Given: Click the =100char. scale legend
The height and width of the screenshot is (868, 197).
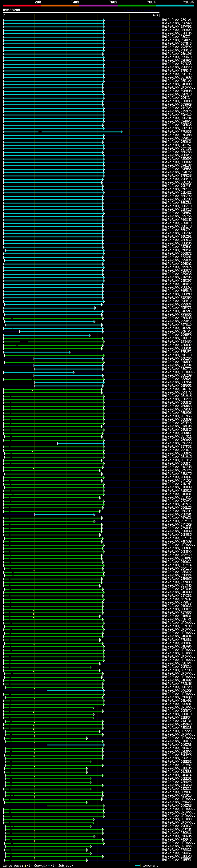Looking at the screenshot, I should (x=146, y=866).
